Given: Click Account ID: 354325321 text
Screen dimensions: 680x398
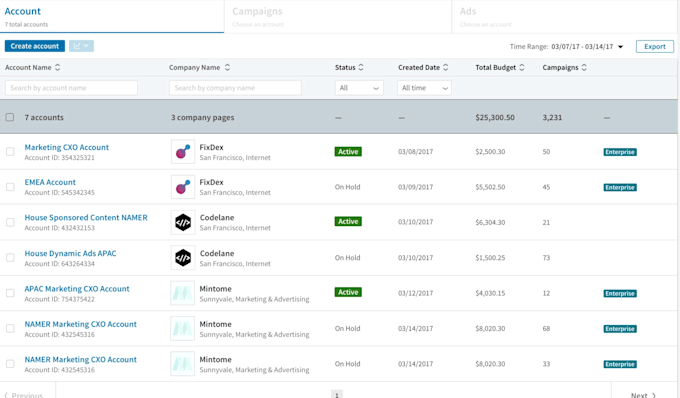Looking at the screenshot, I should (59, 158).
